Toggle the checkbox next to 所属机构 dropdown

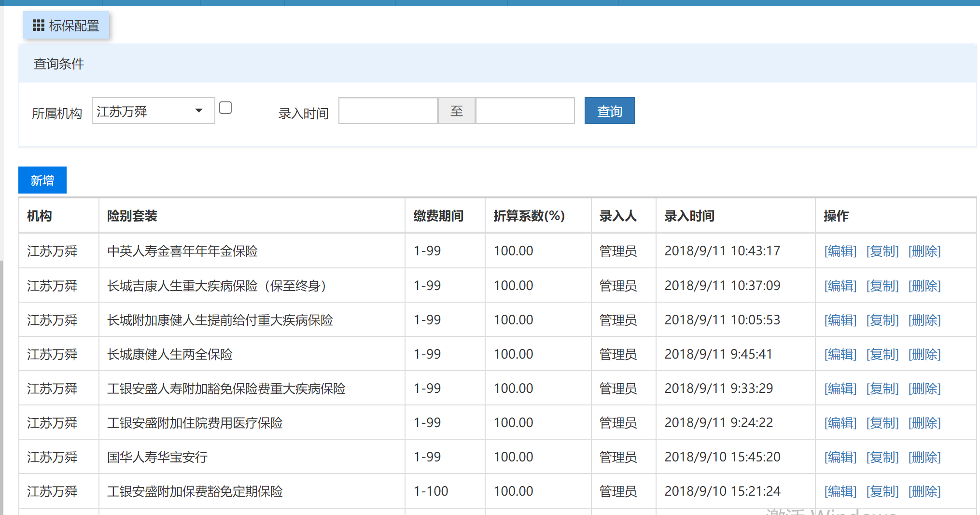[x=225, y=108]
